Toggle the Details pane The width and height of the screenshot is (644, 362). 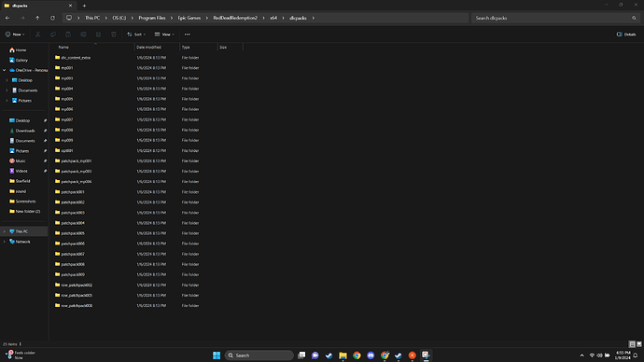coord(626,35)
